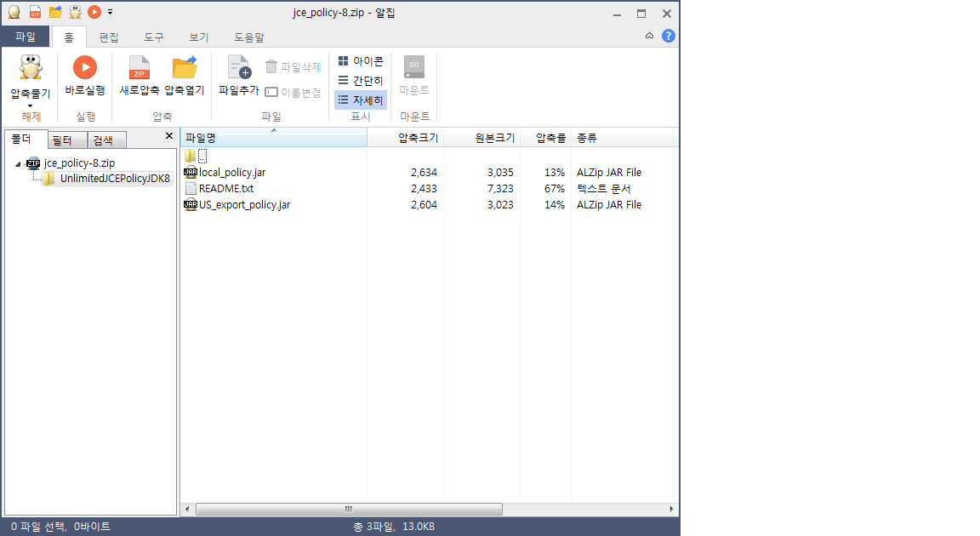Image resolution: width=980 pixels, height=536 pixels.
Task: Close the folder side panel
Action: 168,135
